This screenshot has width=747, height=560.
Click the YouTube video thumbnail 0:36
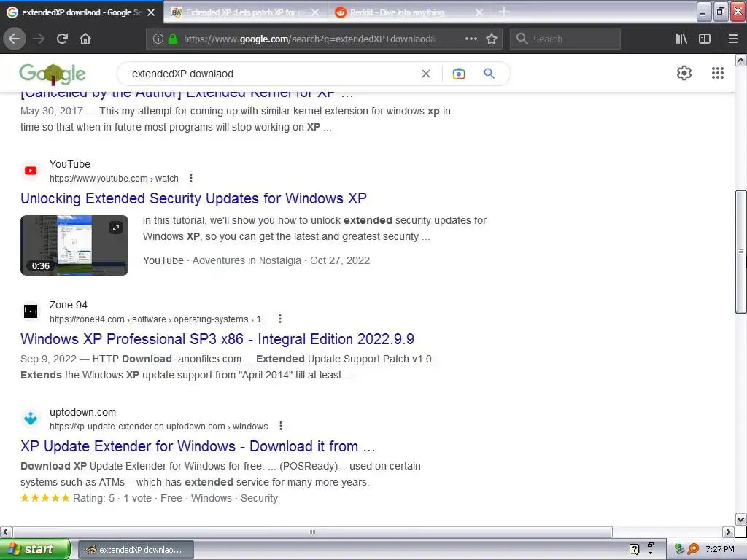click(x=74, y=245)
